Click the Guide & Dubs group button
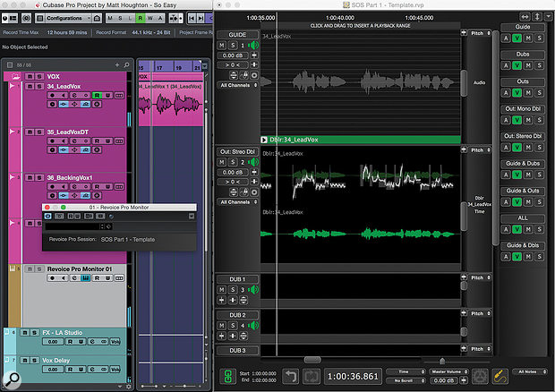Screen dimensions: 555x392 pos(523,164)
